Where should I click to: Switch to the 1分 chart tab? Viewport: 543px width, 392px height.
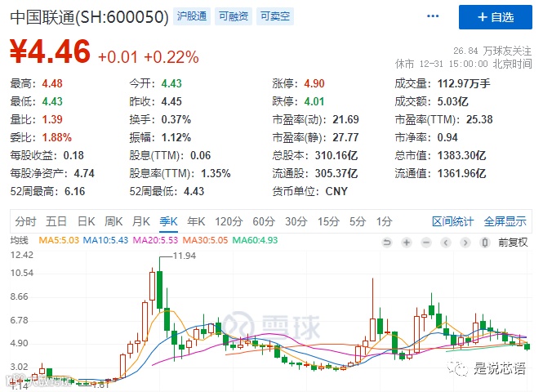pyautogui.click(x=385, y=221)
